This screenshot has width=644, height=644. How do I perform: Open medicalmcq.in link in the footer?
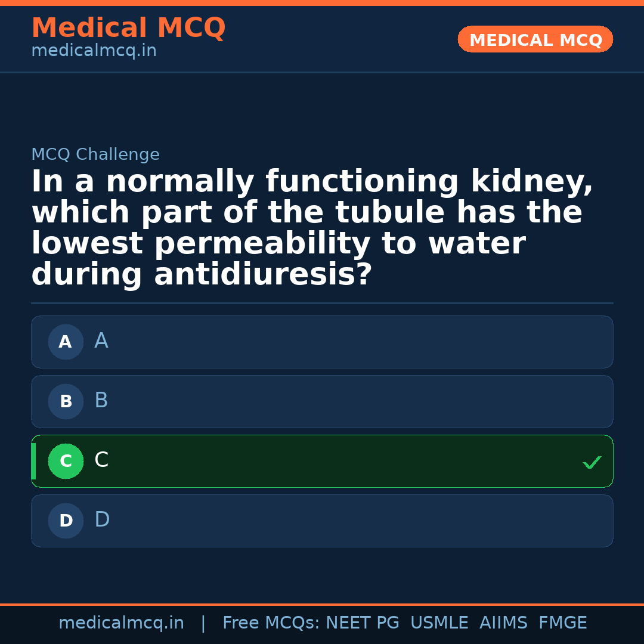click(121, 623)
